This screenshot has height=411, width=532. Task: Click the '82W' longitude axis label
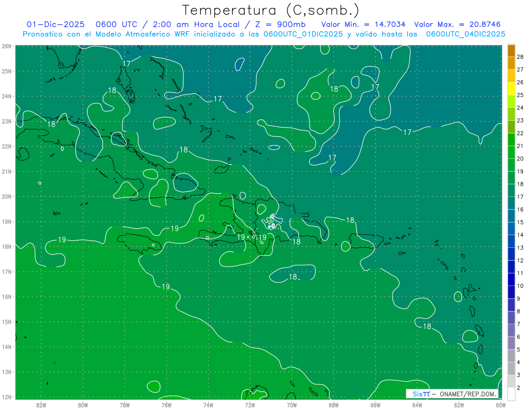click(x=41, y=405)
